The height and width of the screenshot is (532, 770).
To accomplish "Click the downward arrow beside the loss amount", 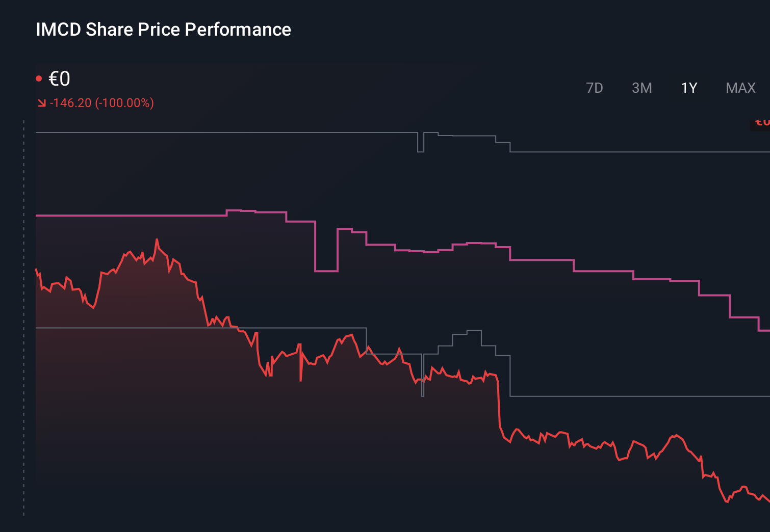I will click(x=42, y=102).
